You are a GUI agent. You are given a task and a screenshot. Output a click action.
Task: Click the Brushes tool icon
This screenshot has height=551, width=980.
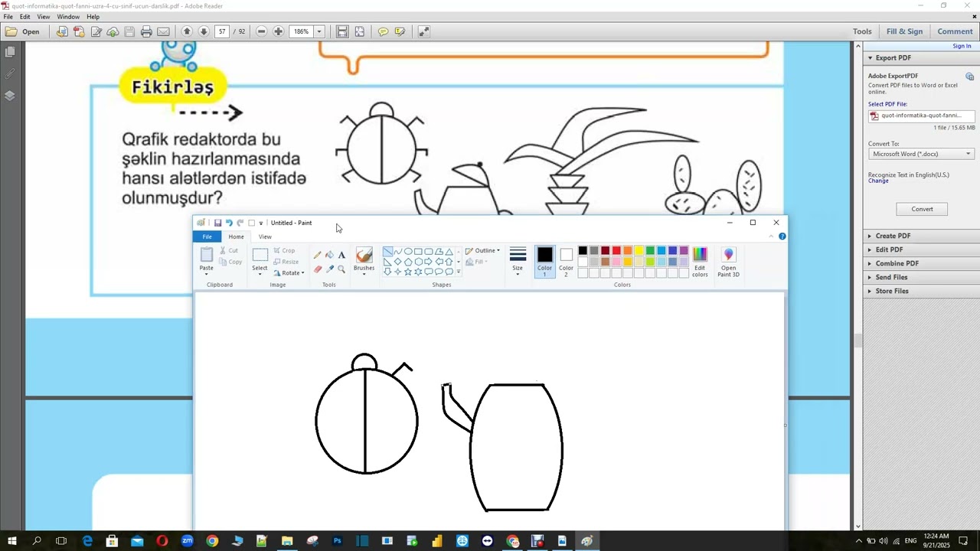click(364, 255)
